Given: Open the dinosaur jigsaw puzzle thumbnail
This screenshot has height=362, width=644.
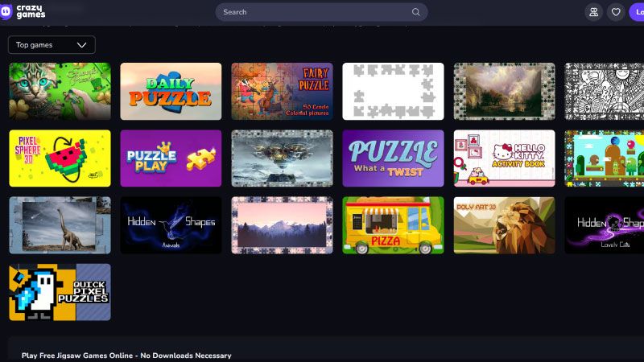Looking at the screenshot, I should (60, 225).
